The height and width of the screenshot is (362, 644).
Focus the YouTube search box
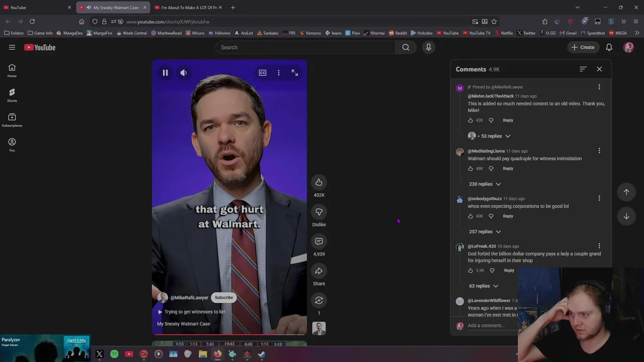tap(305, 47)
